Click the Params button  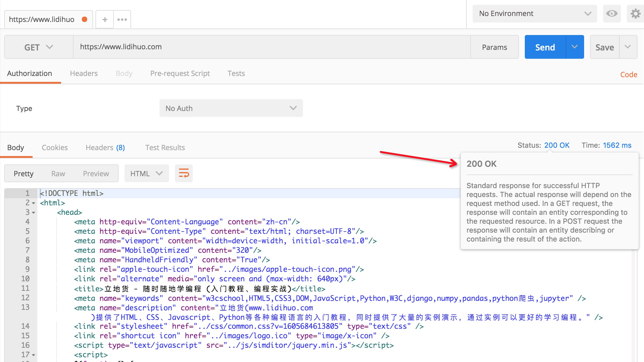495,47
